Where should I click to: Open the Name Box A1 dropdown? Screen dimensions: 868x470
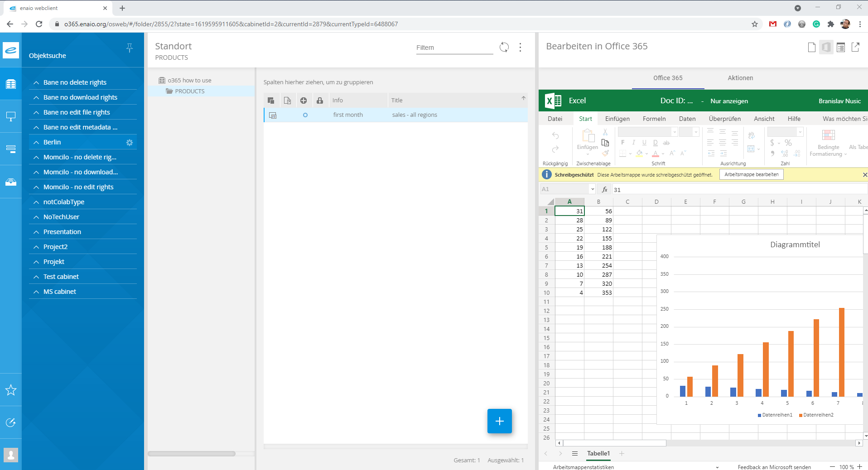(x=593, y=189)
